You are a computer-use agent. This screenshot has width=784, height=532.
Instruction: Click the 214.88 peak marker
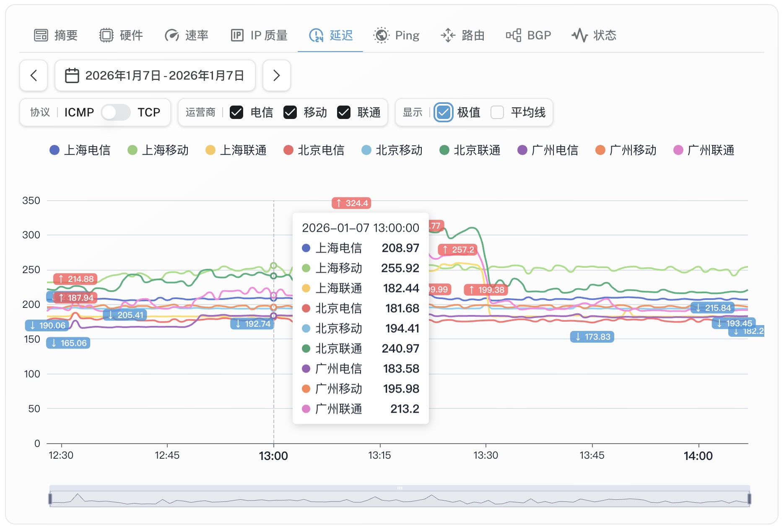point(75,279)
